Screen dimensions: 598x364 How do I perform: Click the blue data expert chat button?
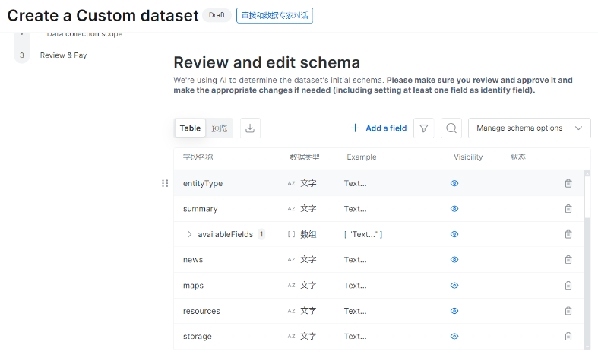click(274, 16)
